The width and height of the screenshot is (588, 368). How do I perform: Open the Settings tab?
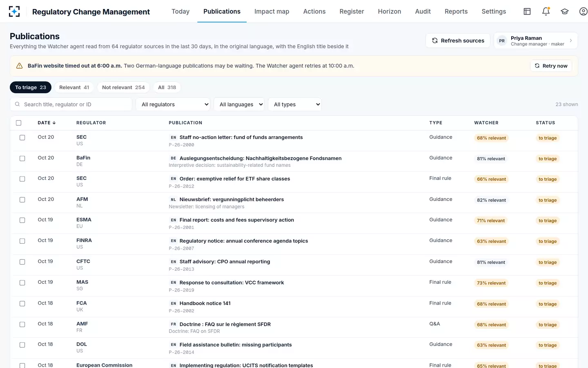click(x=494, y=11)
